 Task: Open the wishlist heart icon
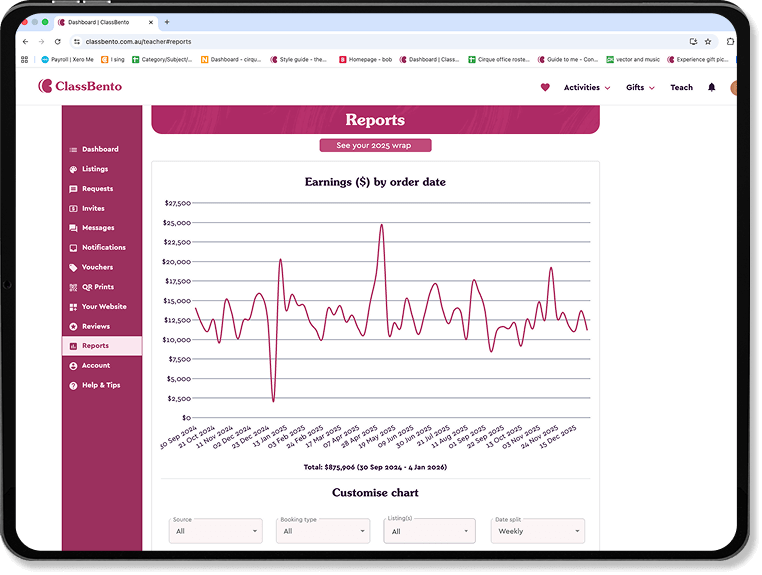[x=545, y=87]
